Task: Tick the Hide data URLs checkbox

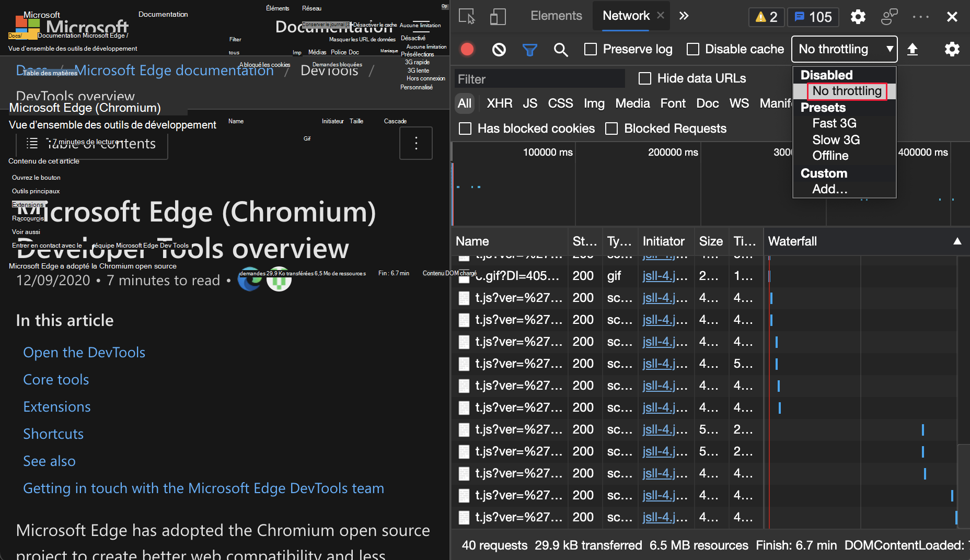Action: coord(645,78)
